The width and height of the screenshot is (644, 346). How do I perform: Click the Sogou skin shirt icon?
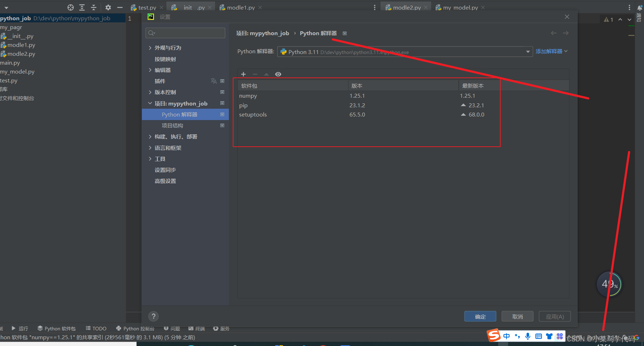tap(549, 336)
